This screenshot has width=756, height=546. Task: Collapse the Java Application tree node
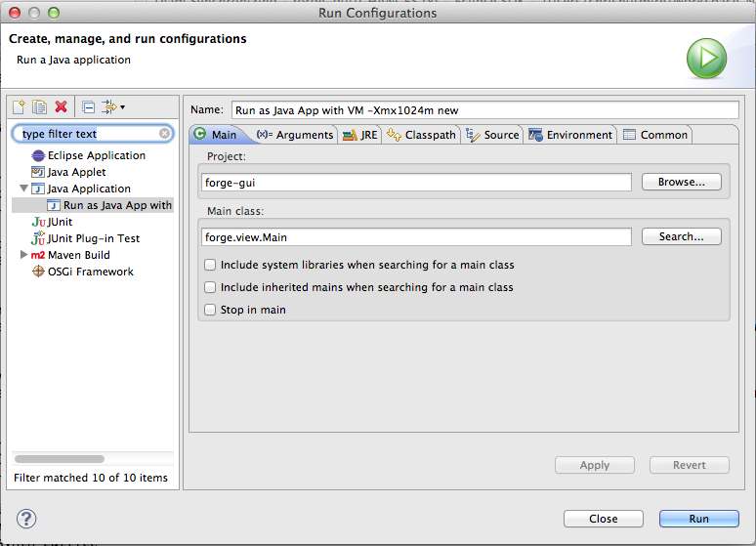coord(24,189)
